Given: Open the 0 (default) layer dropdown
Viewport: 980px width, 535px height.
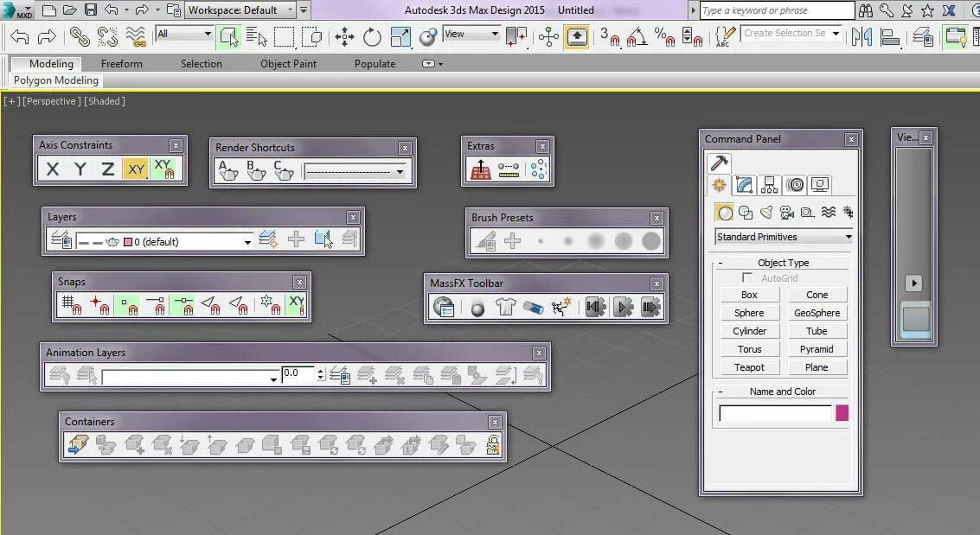Looking at the screenshot, I should point(163,242).
